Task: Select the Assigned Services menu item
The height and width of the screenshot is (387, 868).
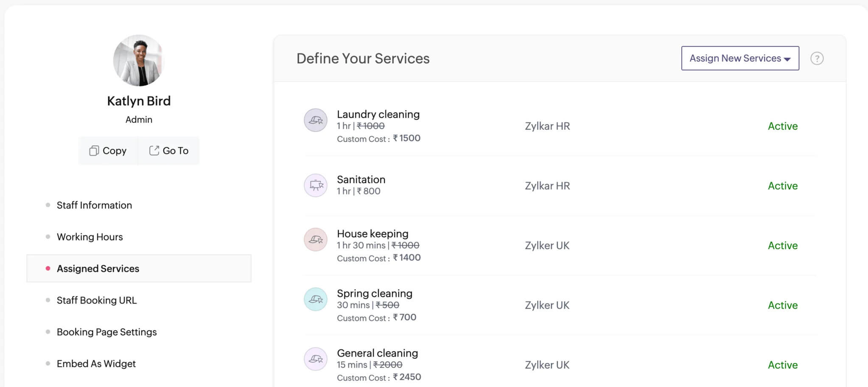Action: [98, 269]
